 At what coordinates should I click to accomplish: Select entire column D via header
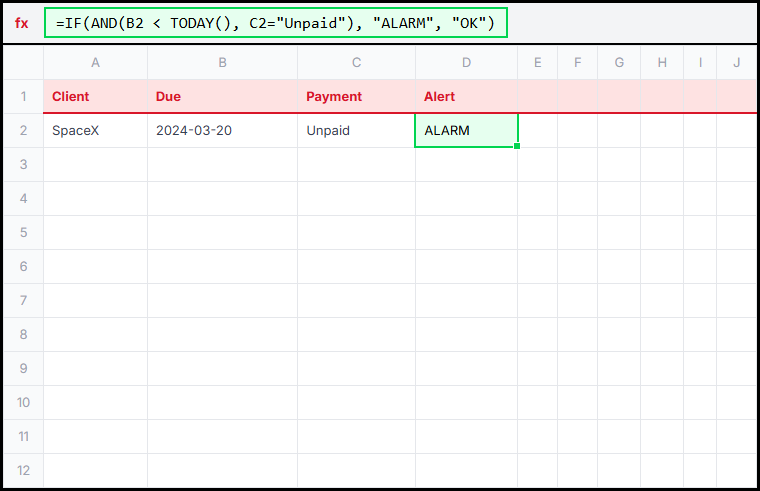coord(466,63)
